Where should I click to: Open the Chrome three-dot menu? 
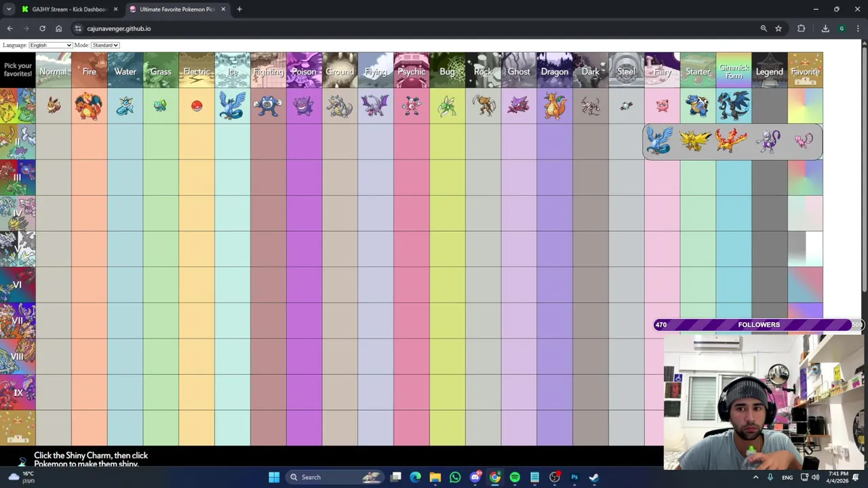[856, 28]
